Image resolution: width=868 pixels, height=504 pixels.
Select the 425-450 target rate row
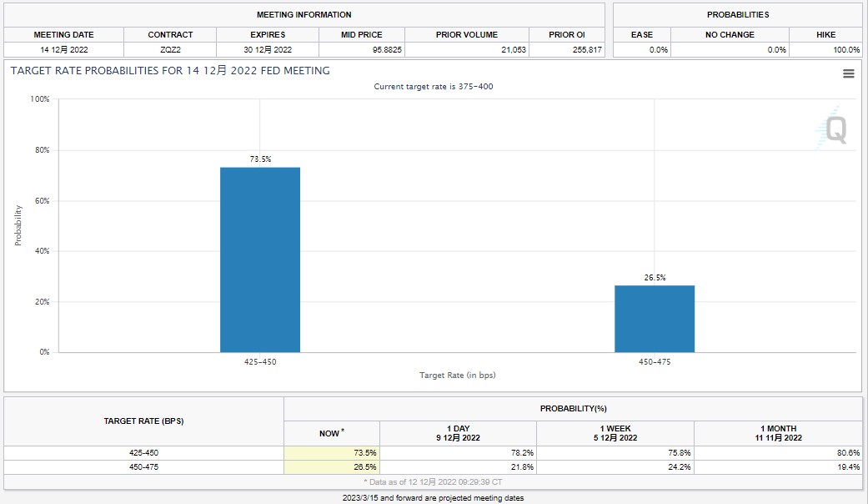coord(433,453)
